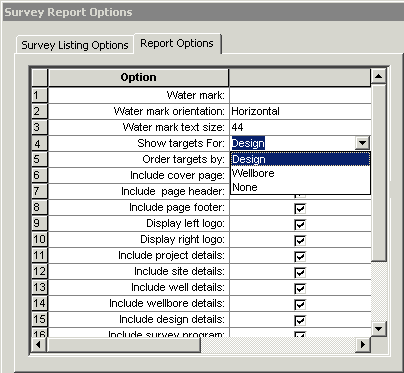Select row header number 2

point(40,111)
